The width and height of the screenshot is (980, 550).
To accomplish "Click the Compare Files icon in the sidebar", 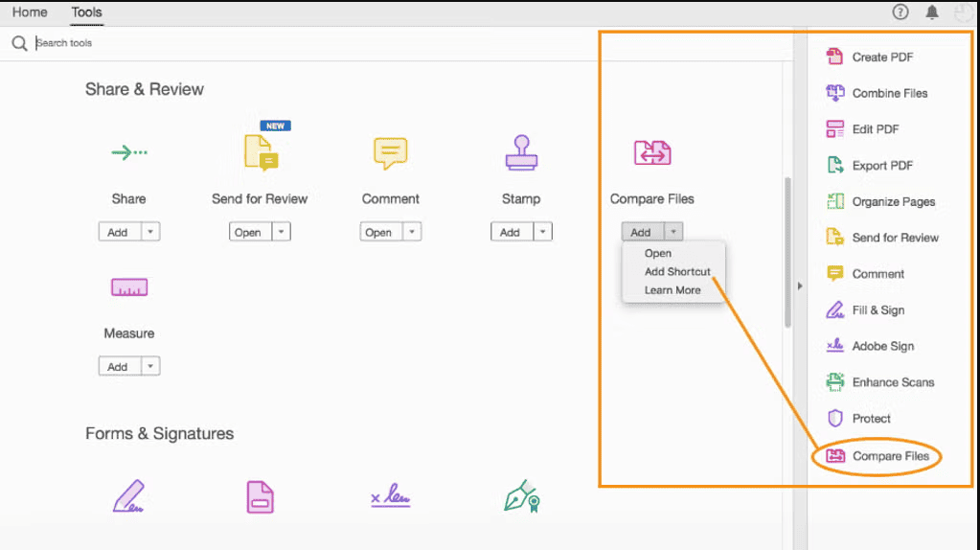I will (x=835, y=456).
